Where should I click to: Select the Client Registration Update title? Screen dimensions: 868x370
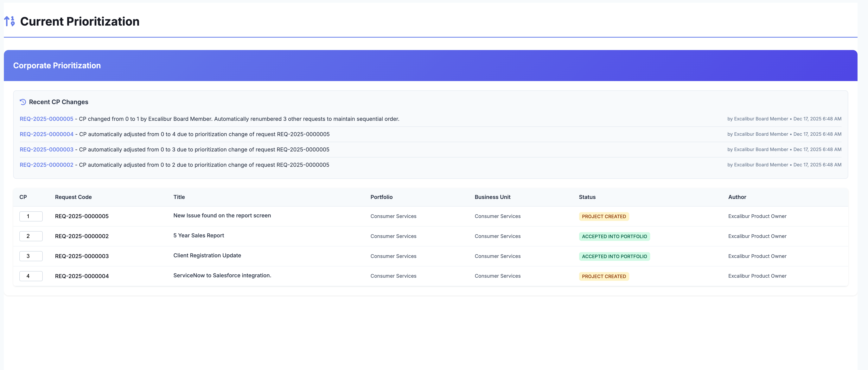pyautogui.click(x=207, y=255)
